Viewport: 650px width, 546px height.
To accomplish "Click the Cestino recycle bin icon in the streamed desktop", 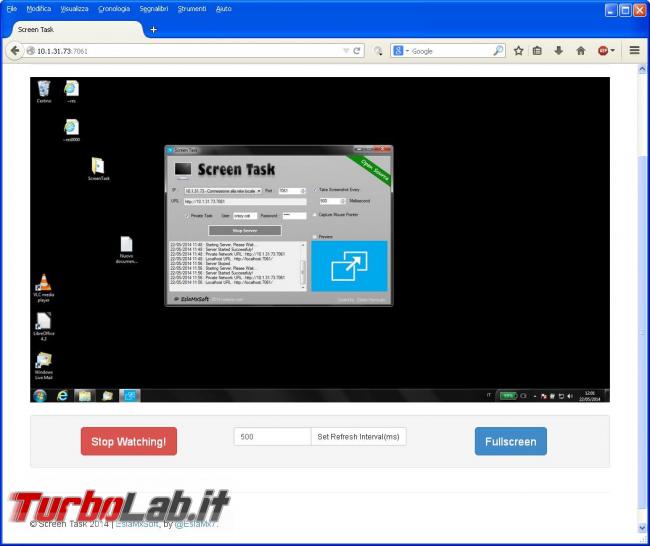I will coord(44,92).
